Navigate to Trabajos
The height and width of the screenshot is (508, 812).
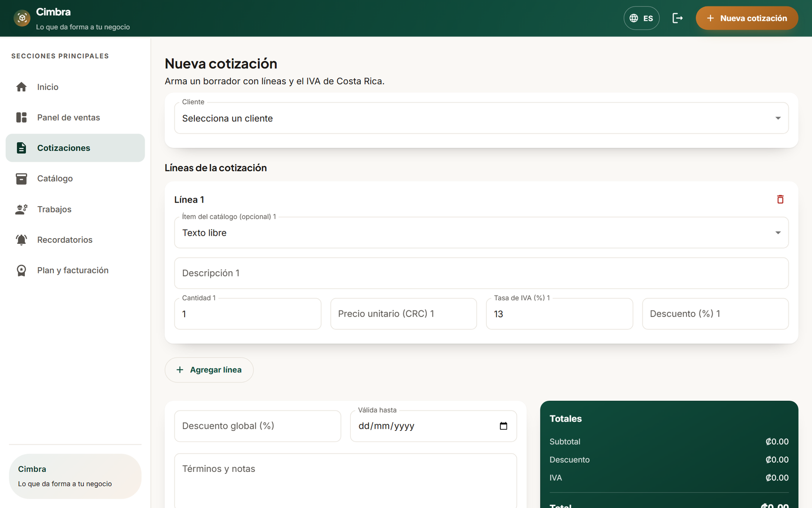75,209
